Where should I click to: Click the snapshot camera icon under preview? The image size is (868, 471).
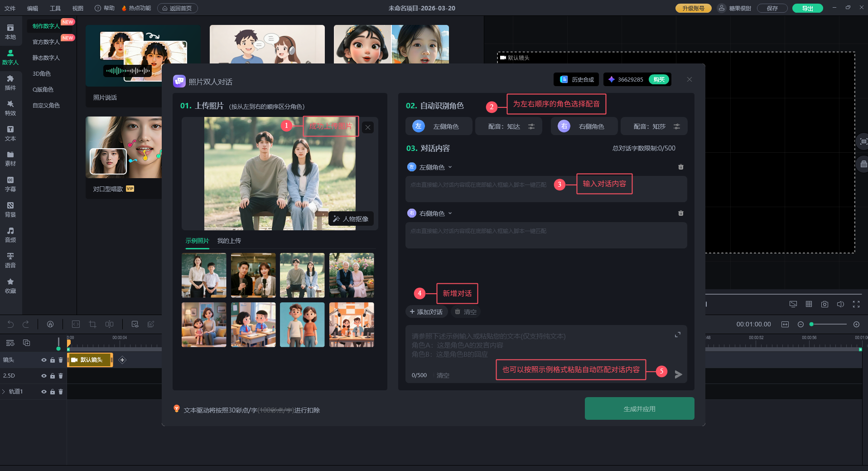[x=825, y=304]
